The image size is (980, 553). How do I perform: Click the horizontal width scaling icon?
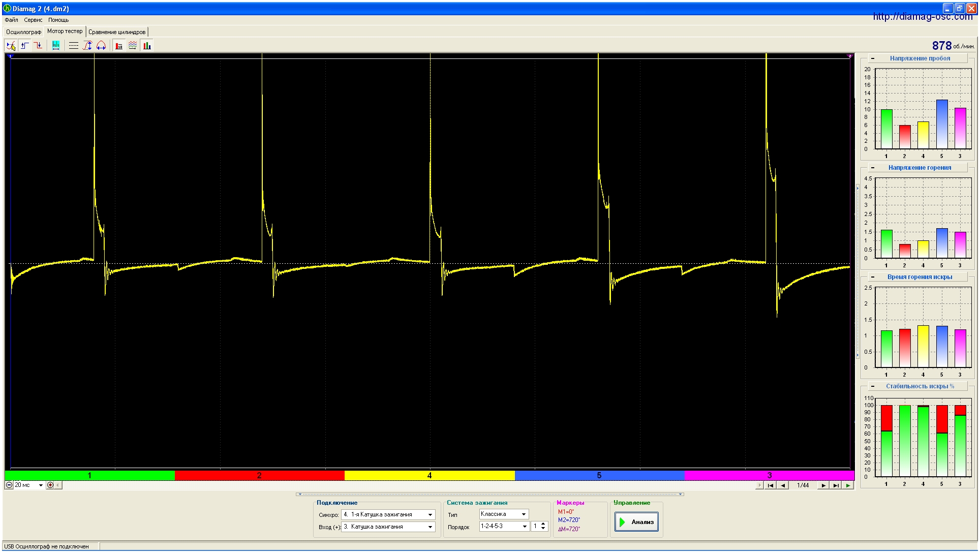101,46
